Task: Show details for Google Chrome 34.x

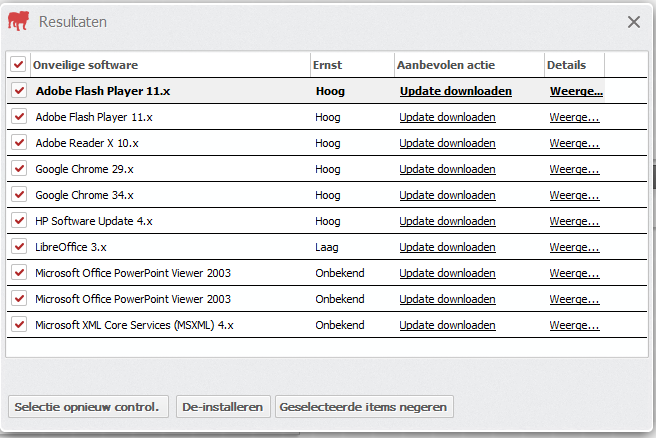Action: tap(574, 195)
